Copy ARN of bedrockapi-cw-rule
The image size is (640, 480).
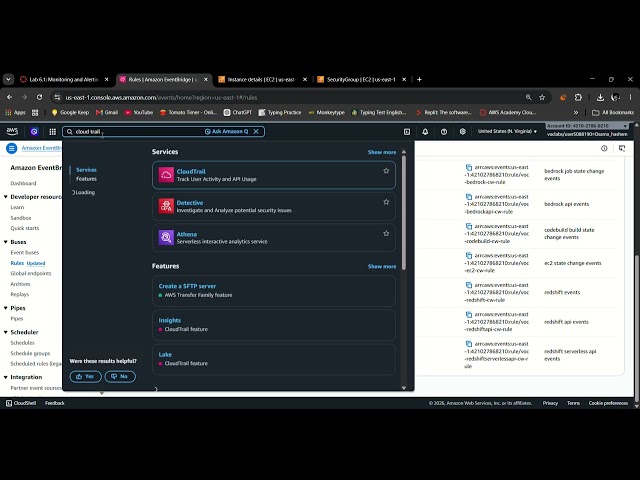point(469,197)
